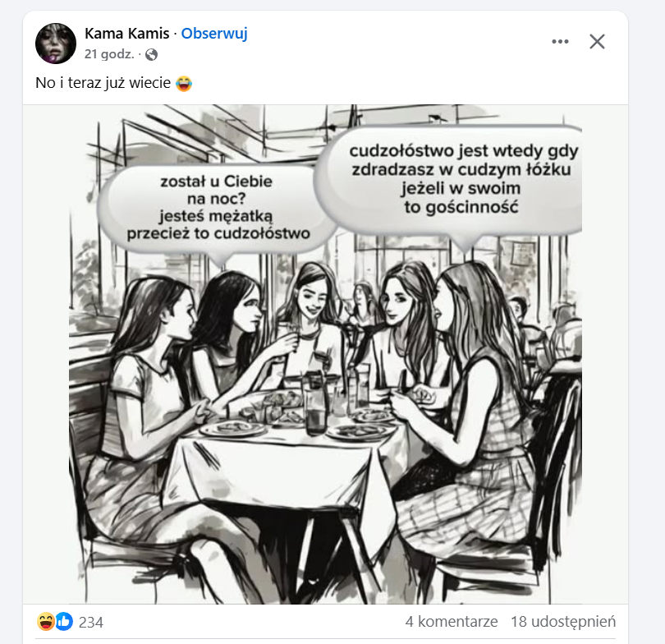This screenshot has width=665, height=644.
Task: Close the post with the X button
Action: [x=597, y=41]
